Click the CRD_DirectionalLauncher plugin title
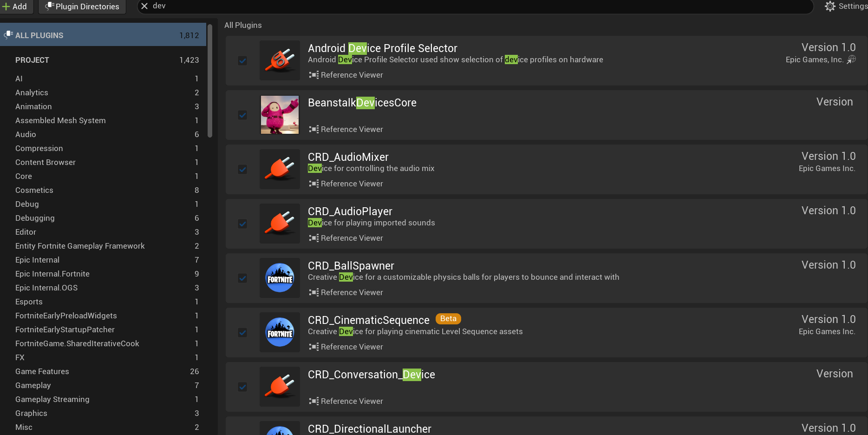The width and height of the screenshot is (868, 435). point(370,429)
